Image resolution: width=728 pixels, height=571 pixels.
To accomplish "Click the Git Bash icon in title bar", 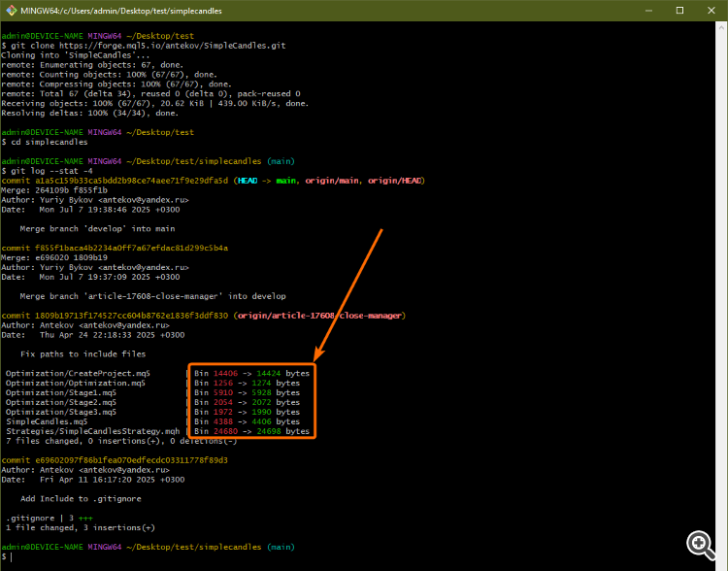I will tap(12, 11).
